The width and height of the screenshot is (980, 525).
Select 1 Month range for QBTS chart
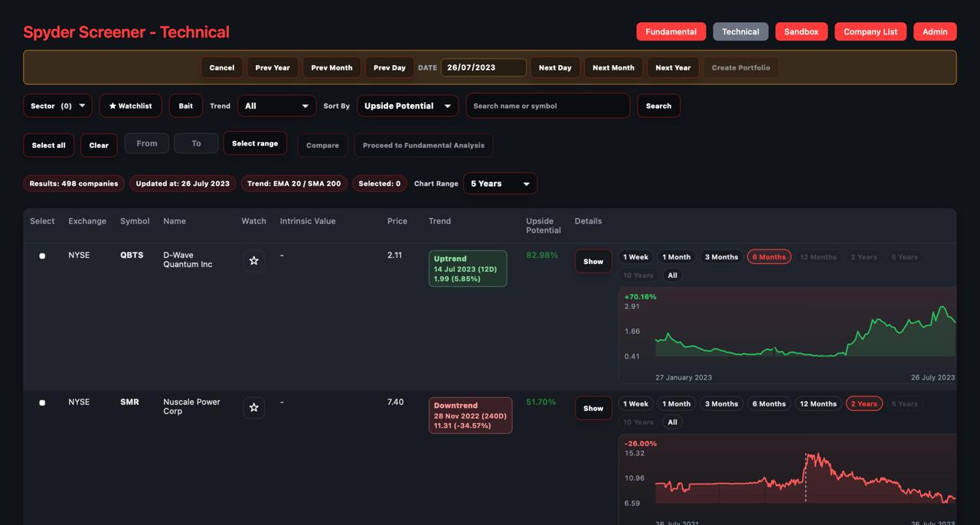[676, 257]
